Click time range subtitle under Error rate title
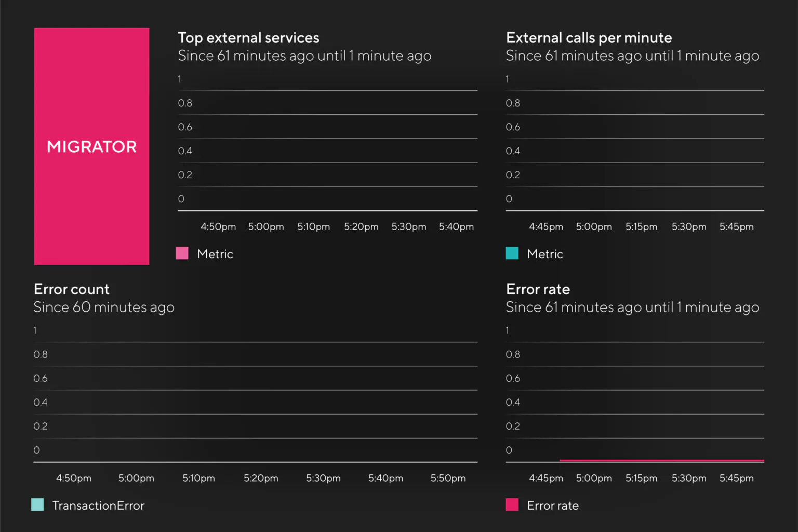This screenshot has height=532, width=798. pos(632,308)
